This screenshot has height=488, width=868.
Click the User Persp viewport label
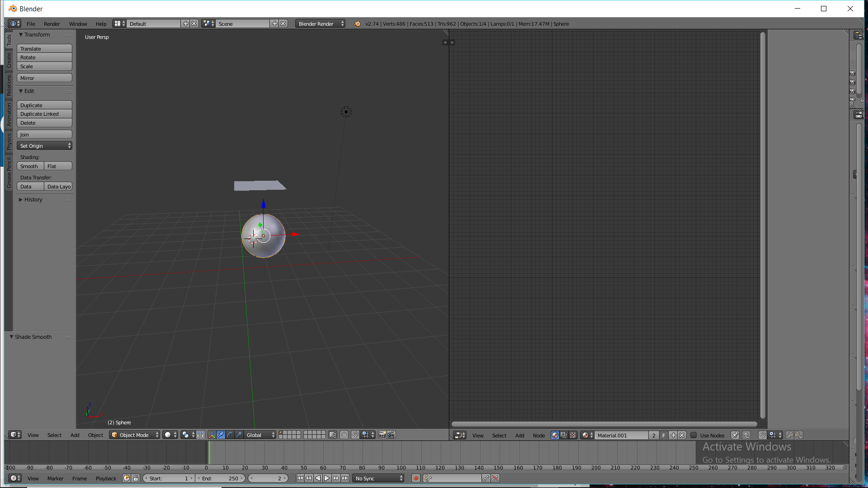(97, 37)
